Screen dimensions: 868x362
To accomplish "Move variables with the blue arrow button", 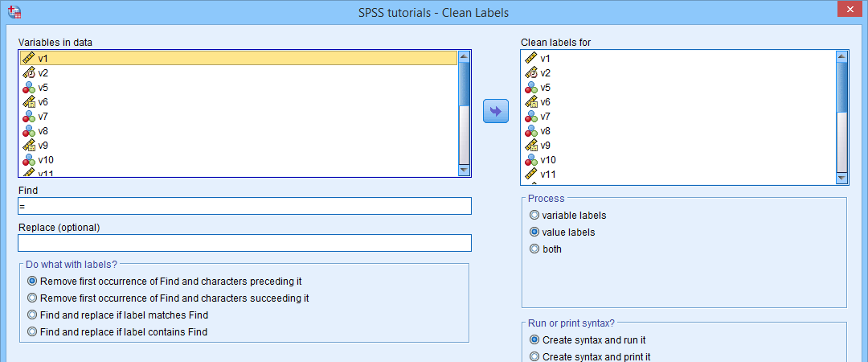I will (495, 112).
